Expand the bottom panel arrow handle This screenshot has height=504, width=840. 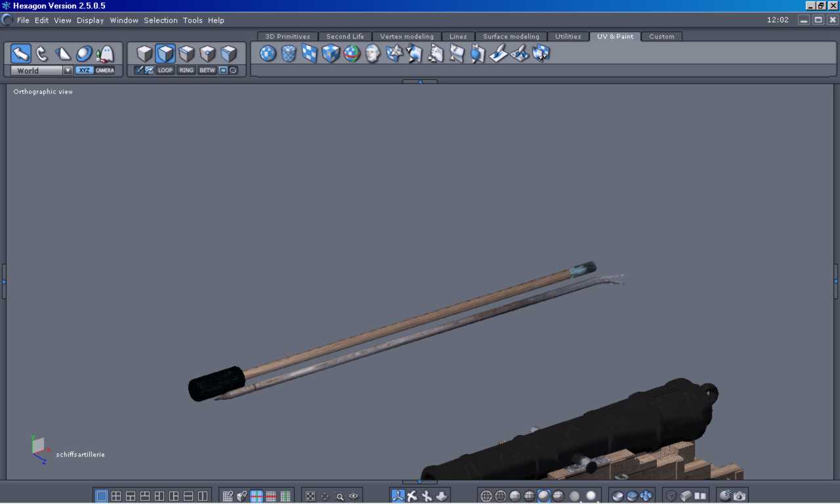pyautogui.click(x=420, y=482)
